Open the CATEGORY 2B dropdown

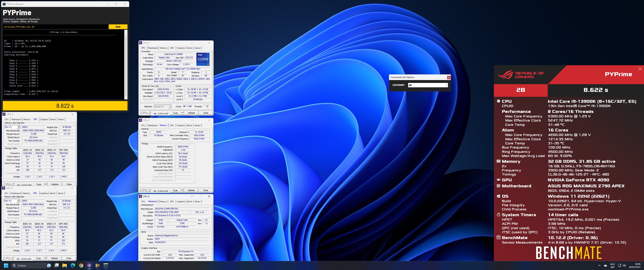(x=428, y=85)
